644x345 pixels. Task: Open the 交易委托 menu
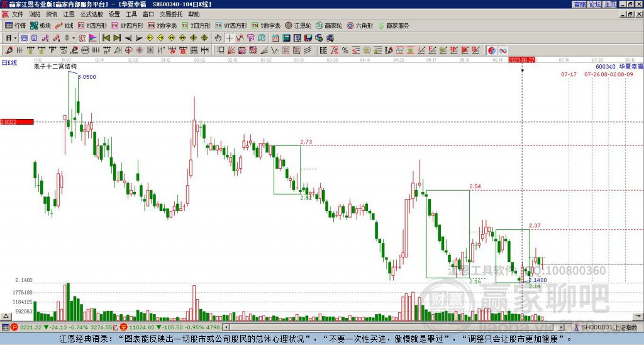[x=171, y=14]
